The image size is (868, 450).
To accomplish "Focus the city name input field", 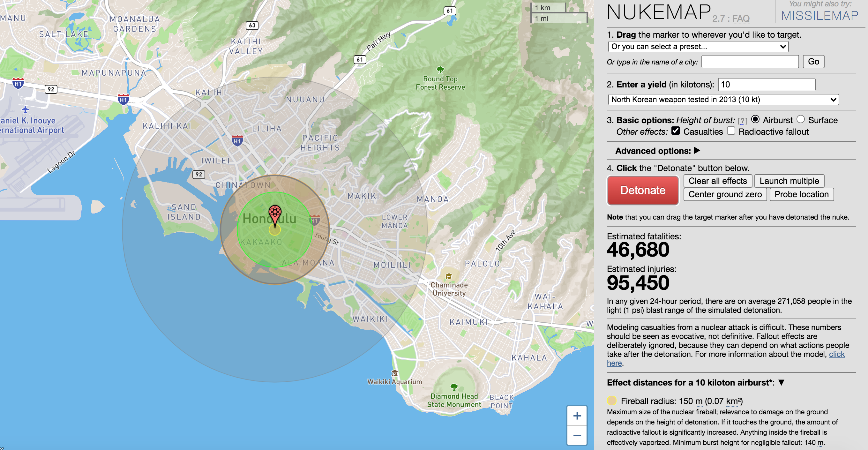I will click(750, 62).
